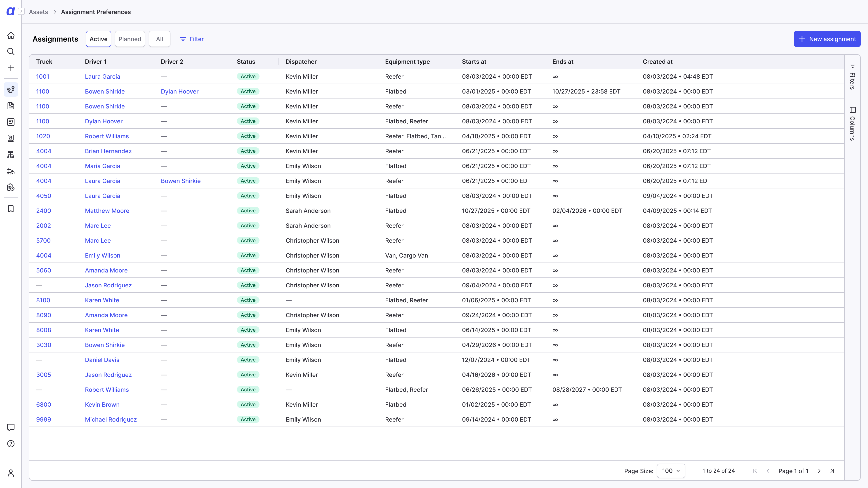Open the Filters side panel
The height and width of the screenshot is (488, 868).
(x=852, y=76)
